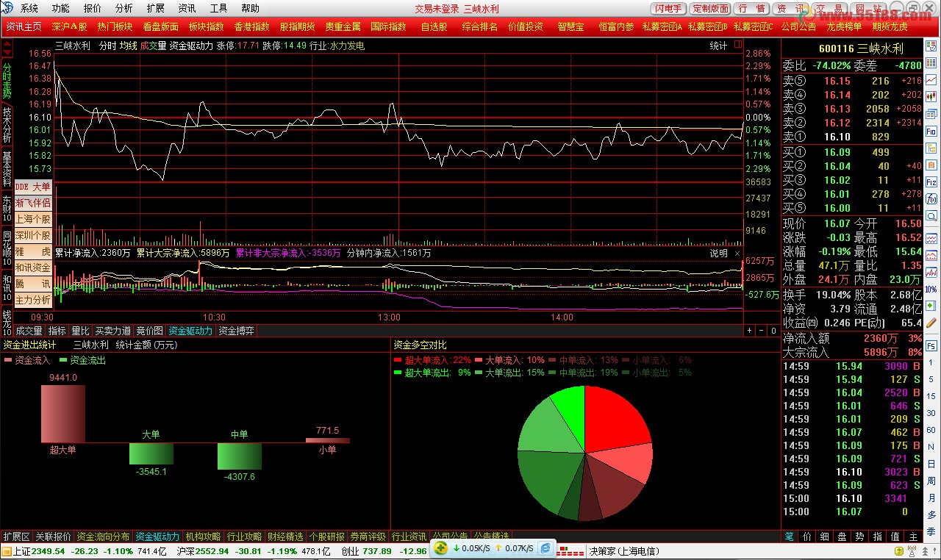Open the green arrow export icon
941x560 pixels.
[x=931, y=306]
